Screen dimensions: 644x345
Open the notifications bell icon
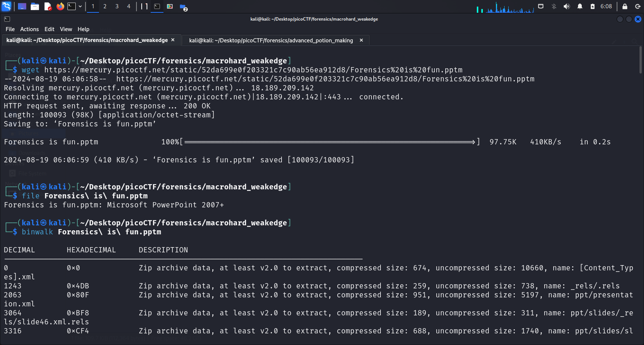click(580, 6)
